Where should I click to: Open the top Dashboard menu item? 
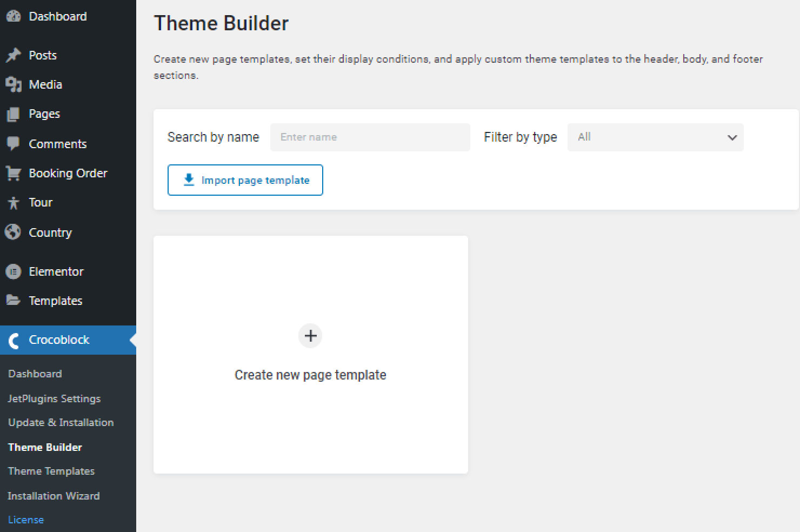68,16
